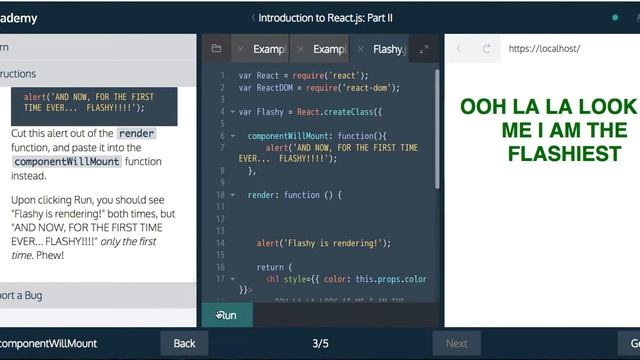Expand the editor to fullscreen
640x360 pixels.
click(424, 49)
